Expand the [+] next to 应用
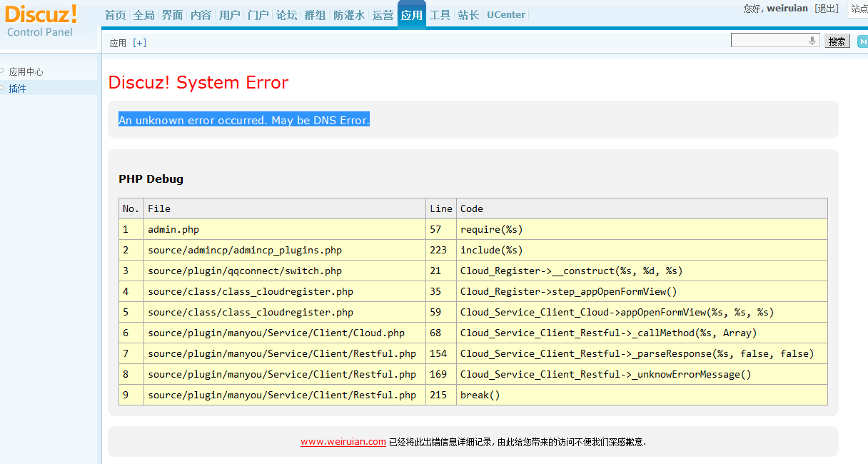The height and width of the screenshot is (464, 868). [140, 43]
